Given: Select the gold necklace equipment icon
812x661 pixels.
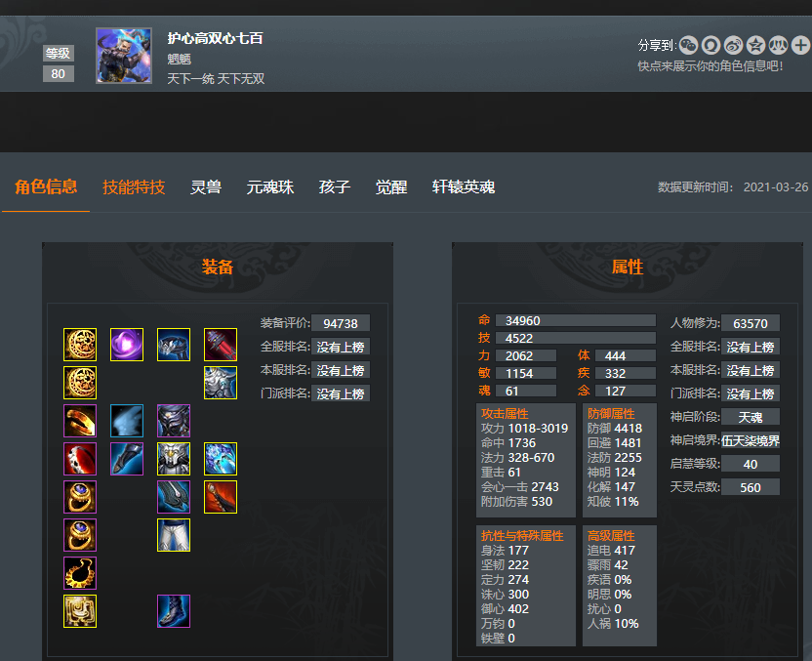Looking at the screenshot, I should click(x=80, y=573).
